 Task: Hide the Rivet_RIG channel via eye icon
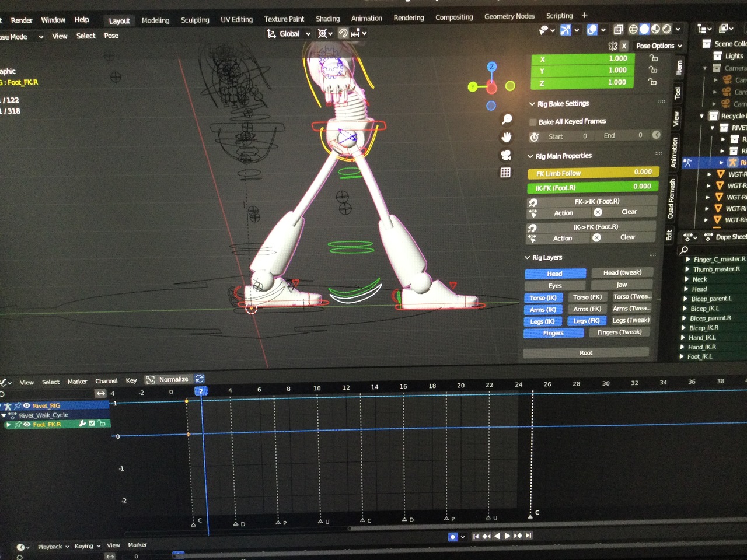click(x=26, y=405)
